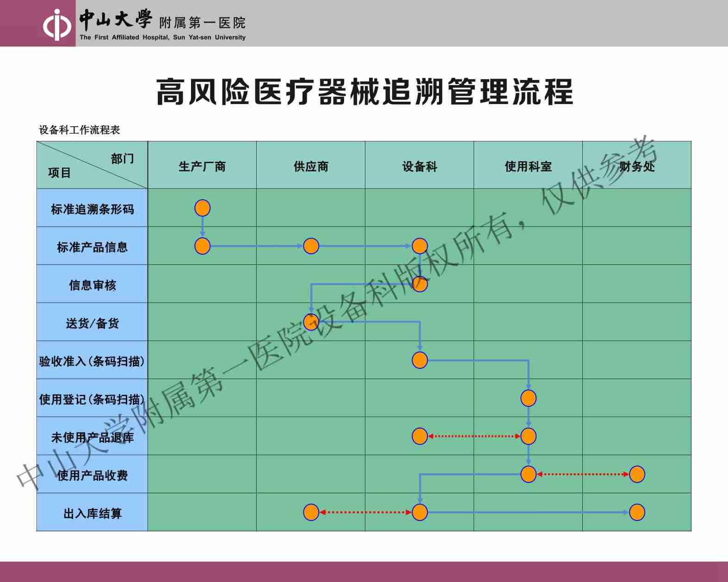
Task: Click 供应商 node in 标准产品信息 row
Action: (x=311, y=246)
